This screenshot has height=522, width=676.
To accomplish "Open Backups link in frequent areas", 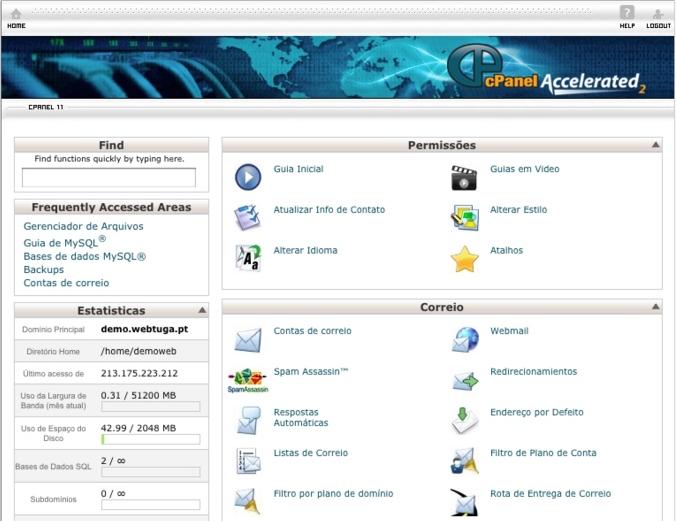I will tap(44, 270).
